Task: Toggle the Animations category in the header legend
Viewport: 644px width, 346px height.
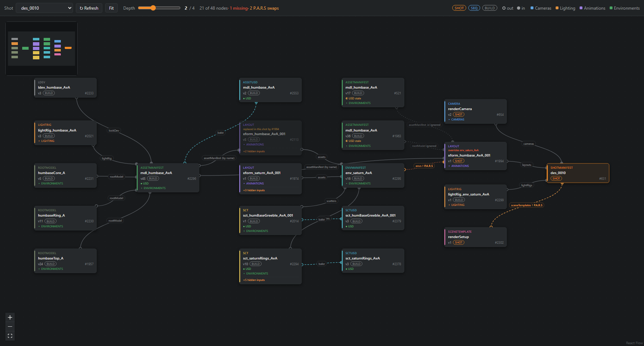Action: [x=592, y=8]
